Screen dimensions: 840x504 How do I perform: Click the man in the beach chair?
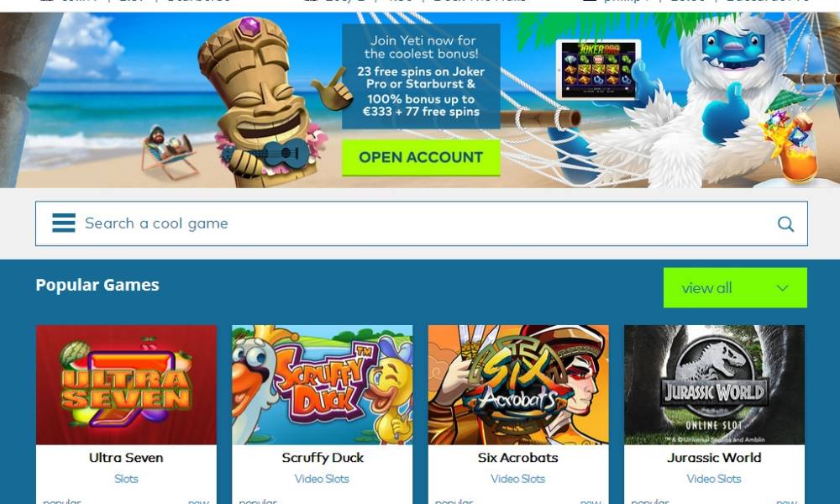tap(168, 150)
